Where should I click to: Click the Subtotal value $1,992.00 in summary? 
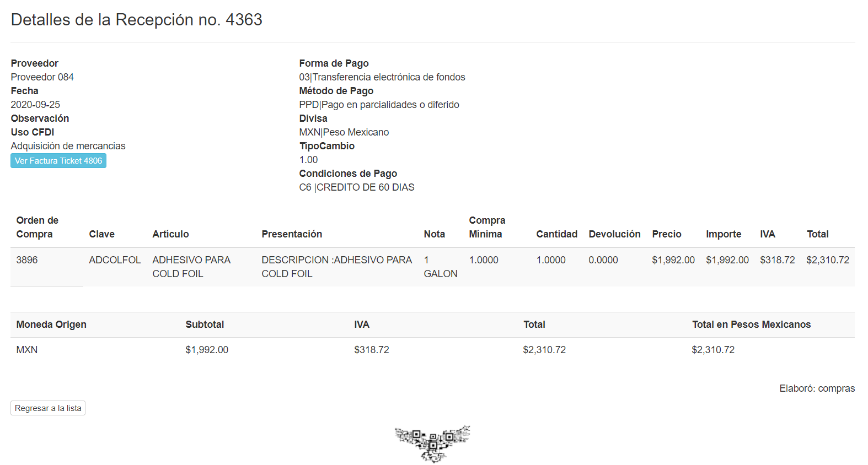click(207, 350)
